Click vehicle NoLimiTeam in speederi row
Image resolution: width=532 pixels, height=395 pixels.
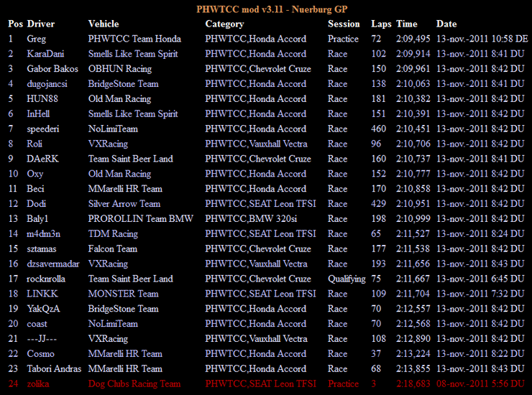pyautogui.click(x=113, y=129)
